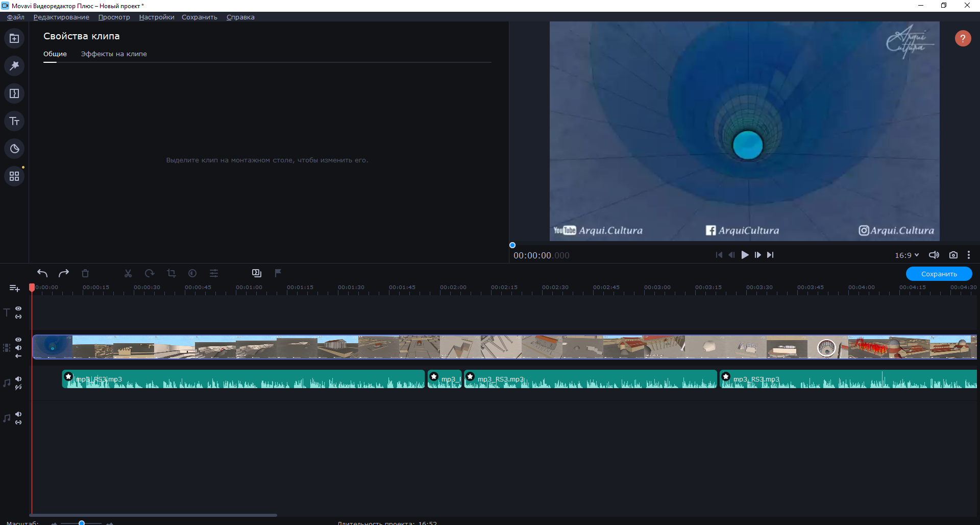Image resolution: width=980 pixels, height=525 pixels.
Task: Mute the second audio track
Action: 18,414
